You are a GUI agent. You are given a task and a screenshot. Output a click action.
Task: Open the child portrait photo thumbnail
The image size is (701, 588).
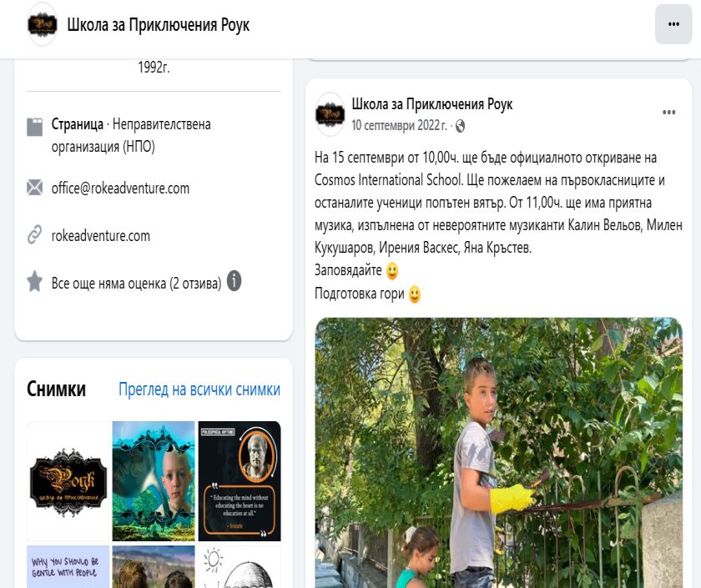coord(154,481)
